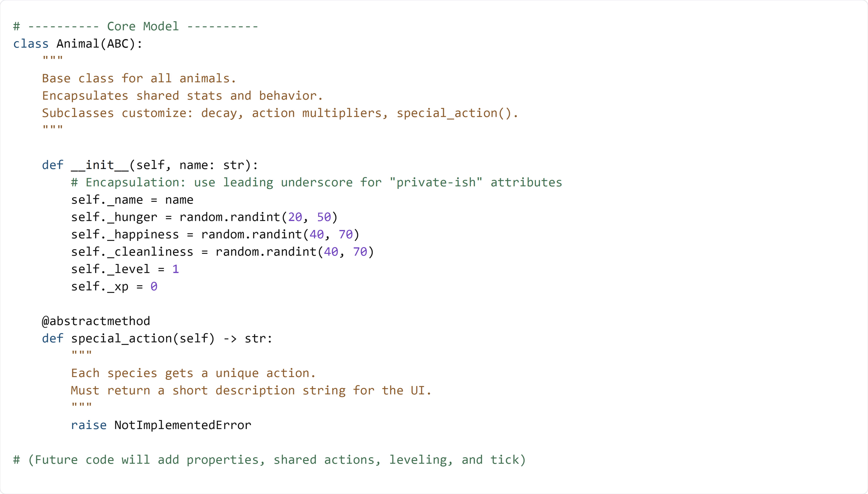Click the 'Core Model' comment header
The width and height of the screenshot is (868, 494).
(143, 26)
